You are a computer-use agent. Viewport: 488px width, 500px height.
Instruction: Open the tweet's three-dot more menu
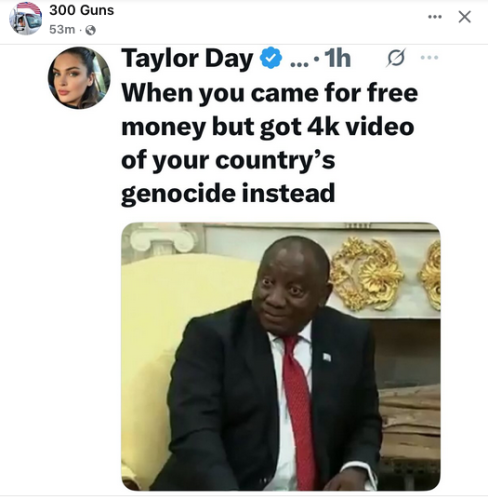tap(429, 57)
